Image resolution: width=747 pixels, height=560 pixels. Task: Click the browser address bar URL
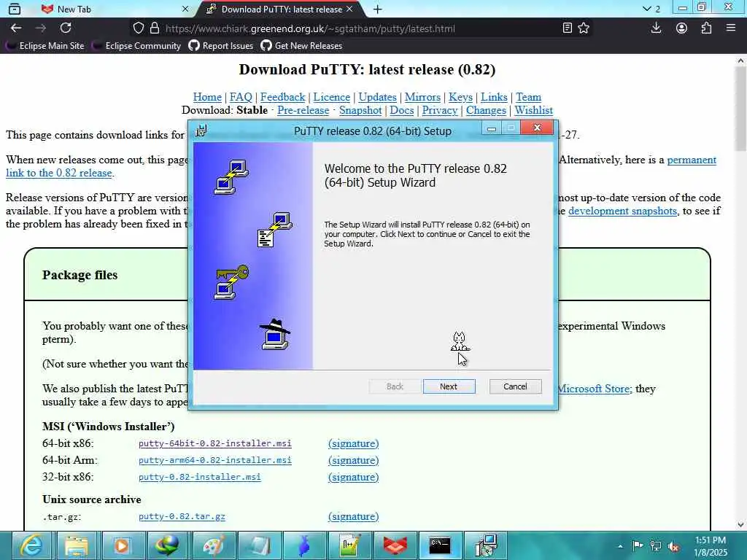309,28
